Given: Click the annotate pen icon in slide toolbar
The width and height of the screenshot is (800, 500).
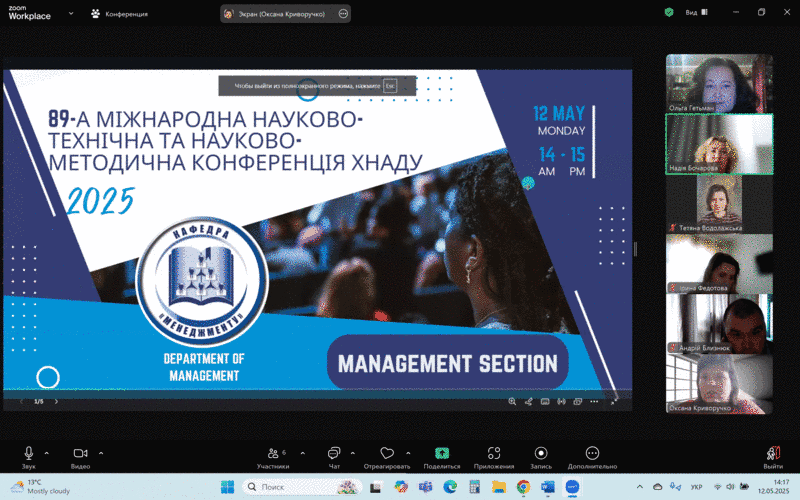Looking at the screenshot, I should click(529, 402).
